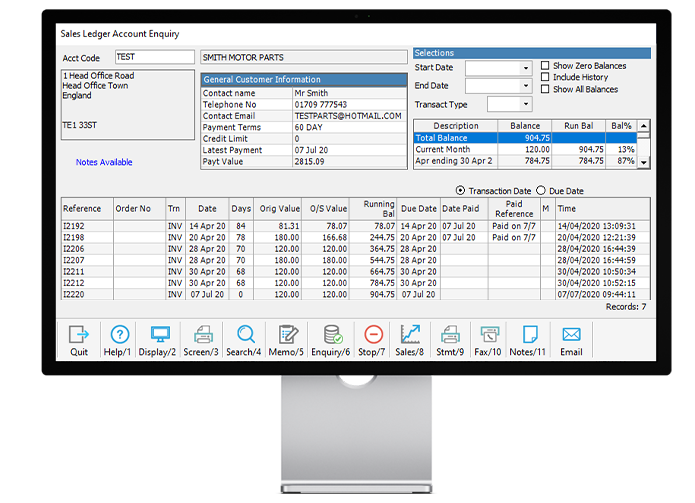Screen dimensions: 695x503
Task: Click the Trn column header
Action: [x=175, y=209]
